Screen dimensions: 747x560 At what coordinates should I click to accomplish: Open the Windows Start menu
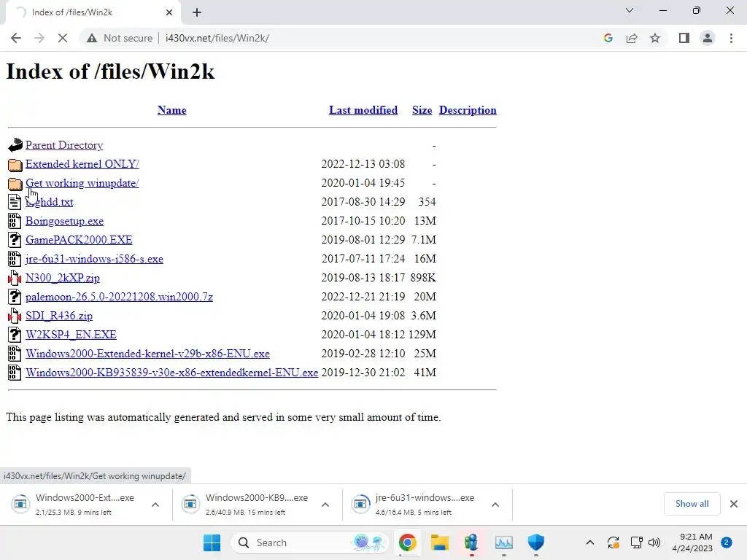click(x=212, y=542)
